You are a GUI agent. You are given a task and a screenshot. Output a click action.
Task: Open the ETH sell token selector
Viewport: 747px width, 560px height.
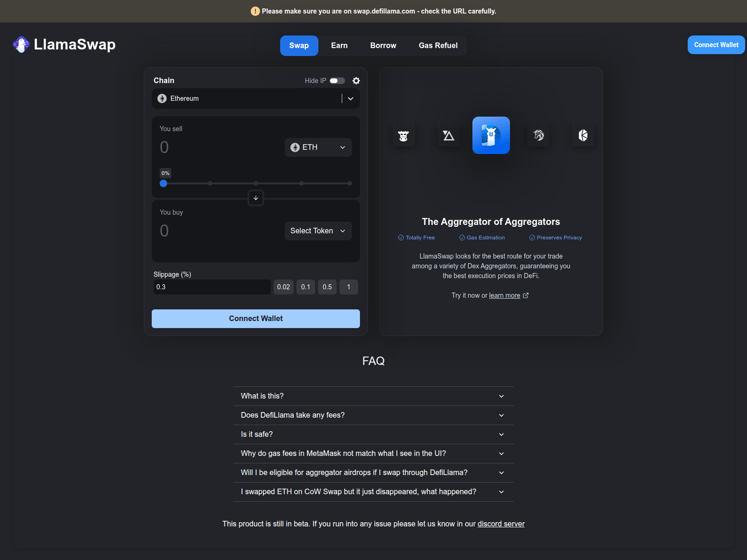click(x=318, y=147)
